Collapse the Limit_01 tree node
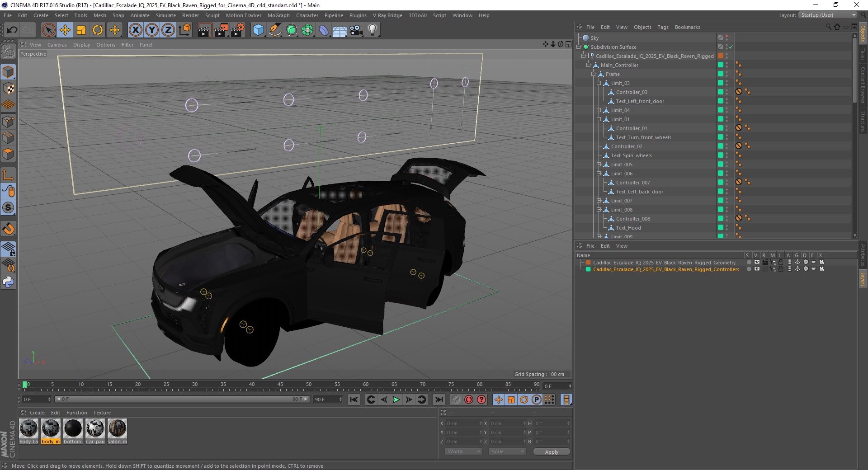 pyautogui.click(x=599, y=119)
